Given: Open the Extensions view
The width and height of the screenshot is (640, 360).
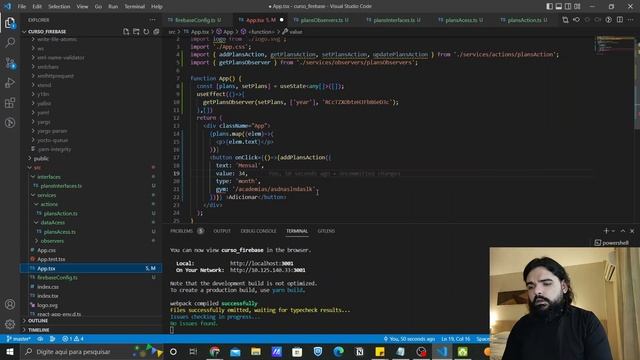Looking at the screenshot, I should tap(10, 102).
